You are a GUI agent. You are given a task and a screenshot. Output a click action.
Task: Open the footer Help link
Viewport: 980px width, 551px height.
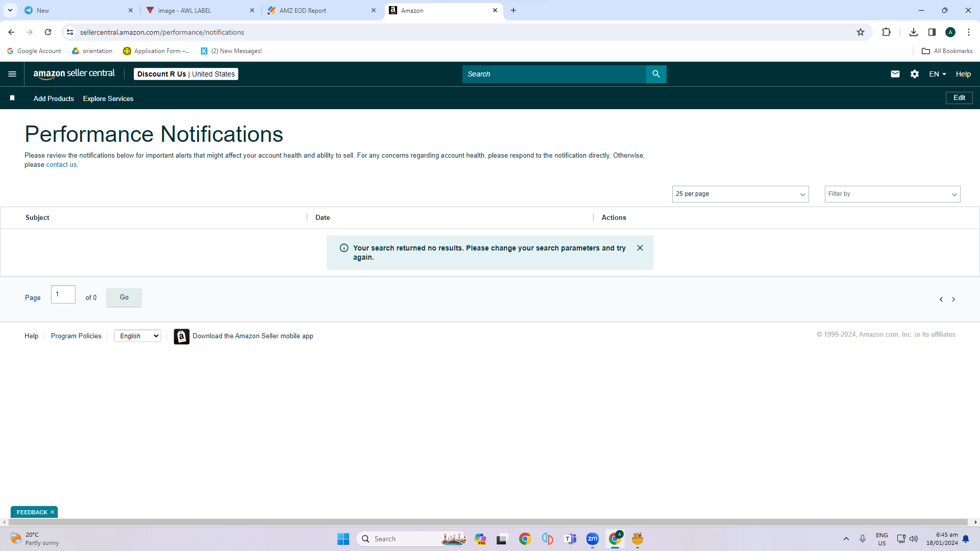point(31,336)
